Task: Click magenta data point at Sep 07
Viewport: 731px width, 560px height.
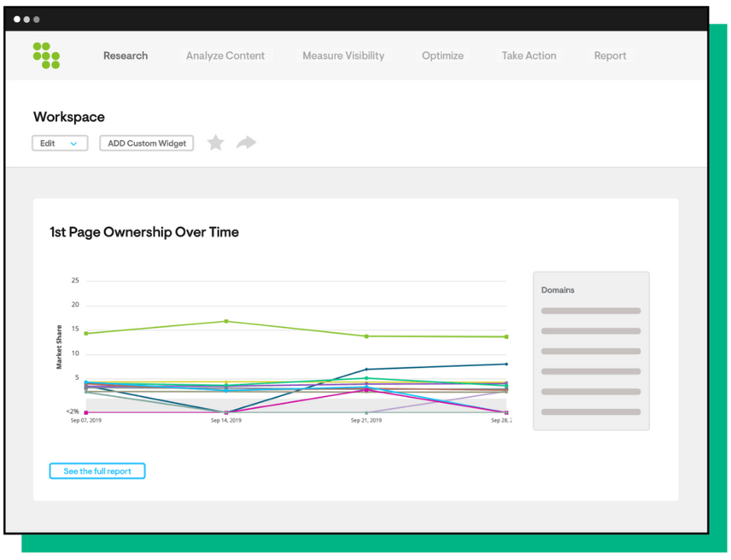Action: coord(85,412)
